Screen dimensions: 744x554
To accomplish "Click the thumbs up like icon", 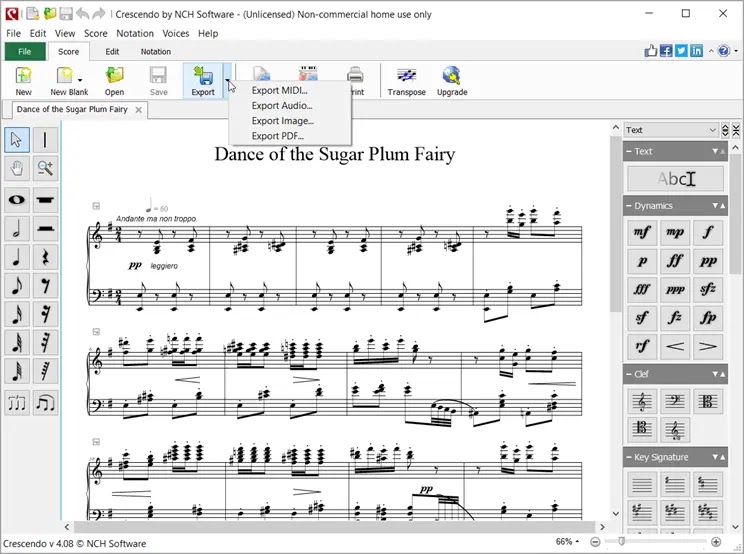I will tap(651, 51).
